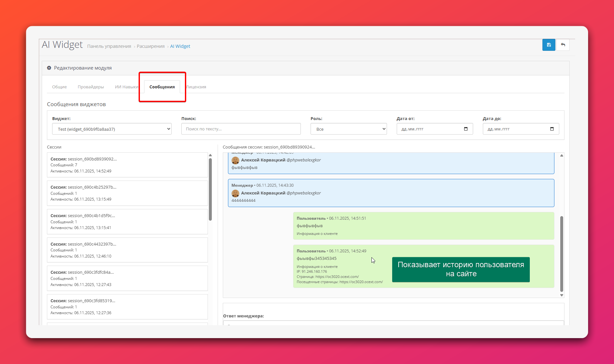
Task: Open calendar picker in Дата от field
Action: tap(466, 129)
